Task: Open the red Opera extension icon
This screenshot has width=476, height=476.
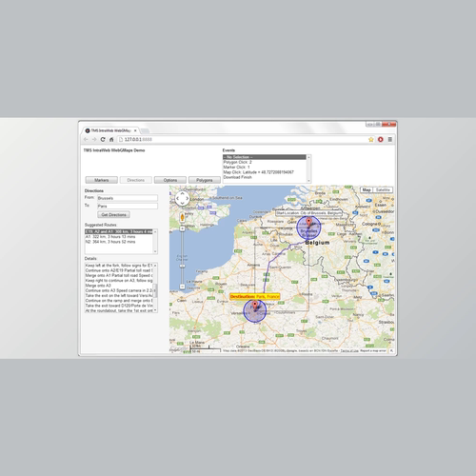Action: [381, 139]
